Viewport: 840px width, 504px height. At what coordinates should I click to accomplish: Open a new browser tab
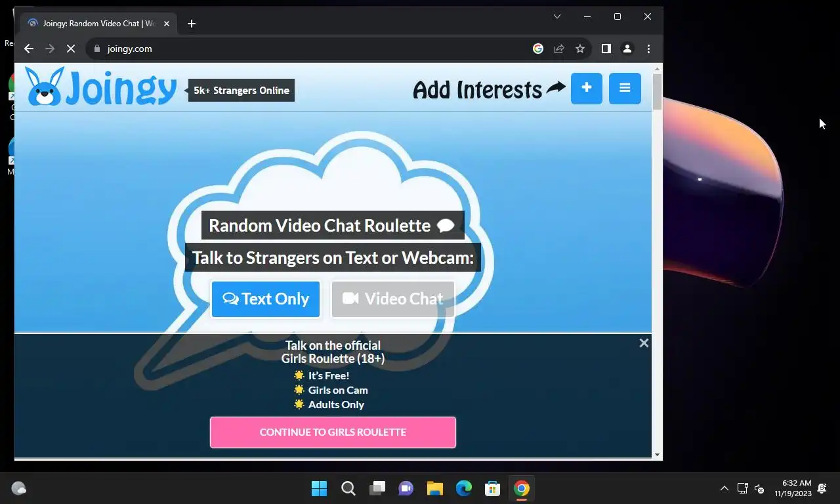(x=192, y=24)
